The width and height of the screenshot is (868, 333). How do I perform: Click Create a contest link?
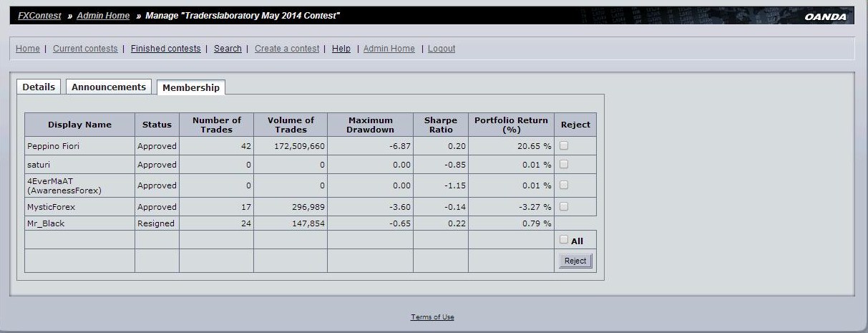287,49
